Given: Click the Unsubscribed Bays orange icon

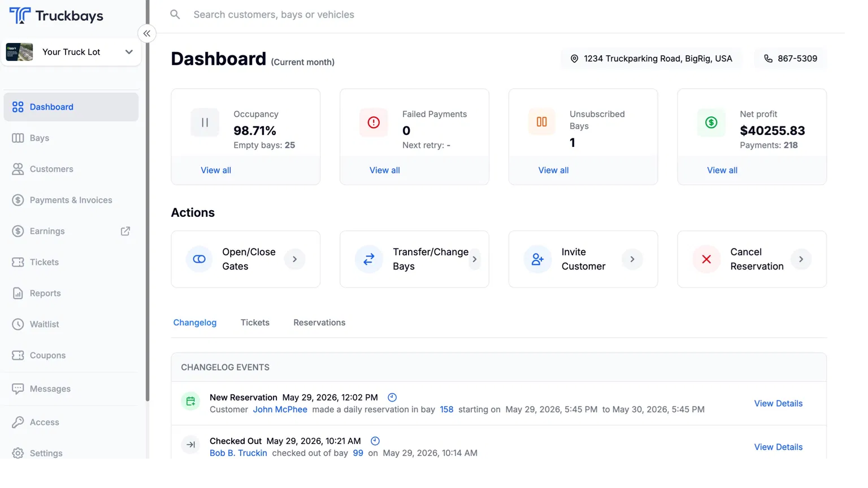Looking at the screenshot, I should click(542, 122).
